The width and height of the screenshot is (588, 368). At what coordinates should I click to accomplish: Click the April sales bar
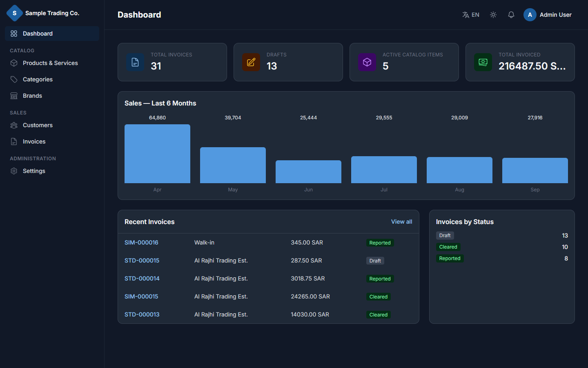coord(157,154)
